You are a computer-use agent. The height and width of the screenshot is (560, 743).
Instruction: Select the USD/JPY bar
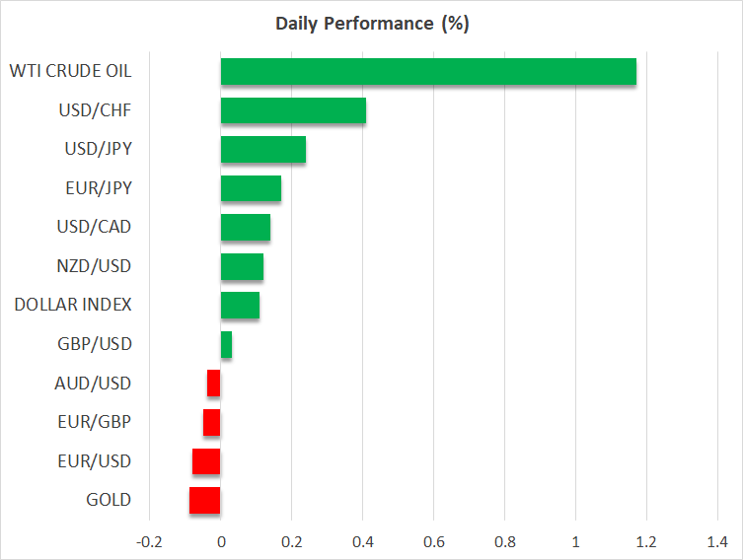(263, 150)
